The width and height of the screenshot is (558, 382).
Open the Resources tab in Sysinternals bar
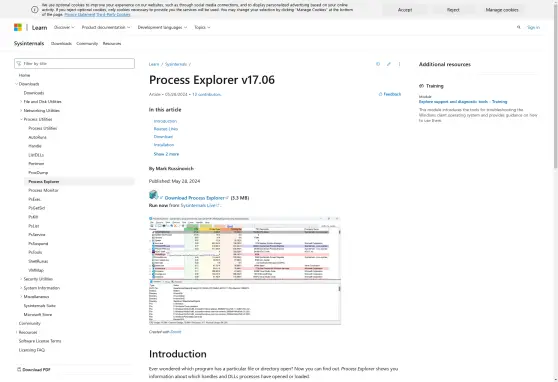[112, 43]
